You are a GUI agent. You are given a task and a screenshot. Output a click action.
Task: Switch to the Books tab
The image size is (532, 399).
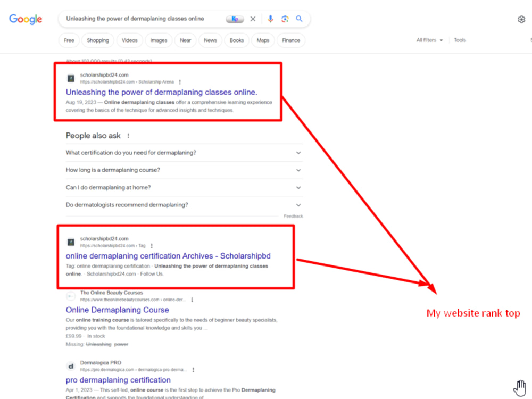(237, 40)
